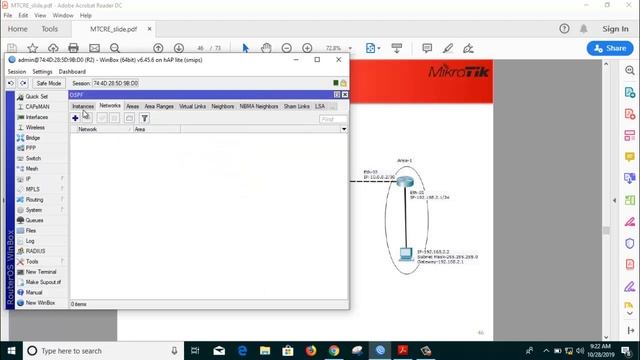Switch to the NBMA Neighbors tab
Viewport: 640px width, 360px height.
[259, 107]
